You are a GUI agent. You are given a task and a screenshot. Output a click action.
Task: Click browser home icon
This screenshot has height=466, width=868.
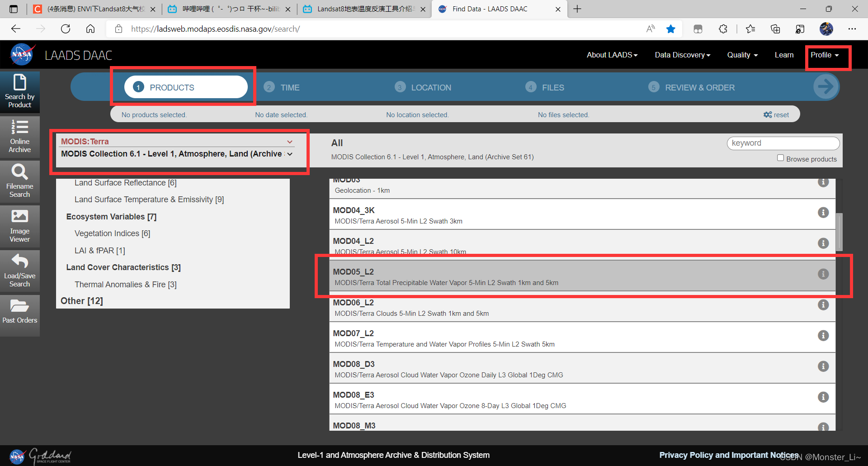point(90,29)
